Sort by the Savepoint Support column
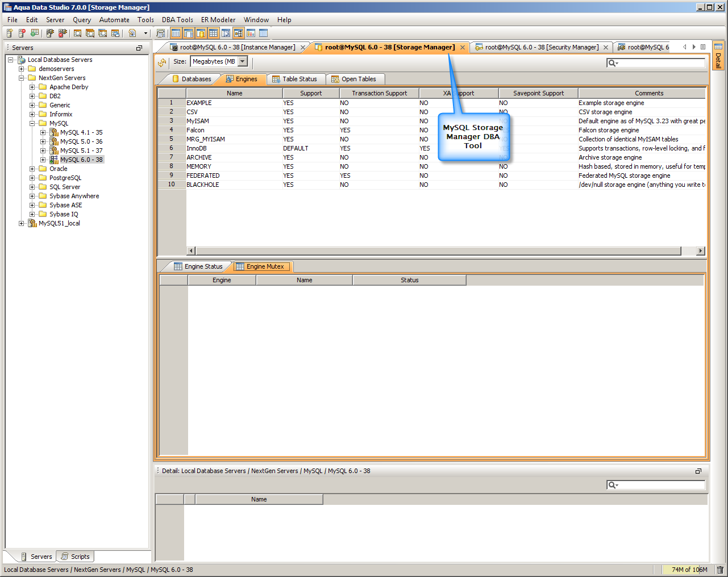 click(539, 93)
